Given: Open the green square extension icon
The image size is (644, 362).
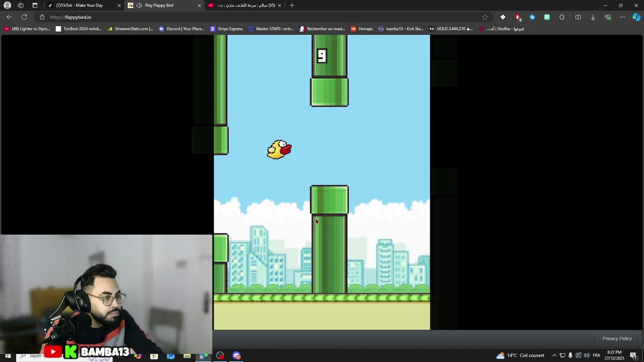Looking at the screenshot, I should (x=547, y=17).
